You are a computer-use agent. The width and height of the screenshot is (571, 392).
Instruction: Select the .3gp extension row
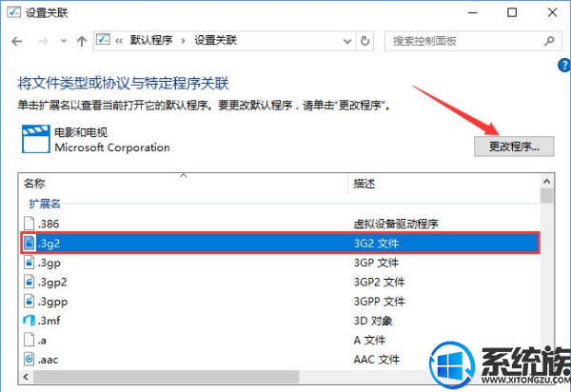click(x=280, y=263)
